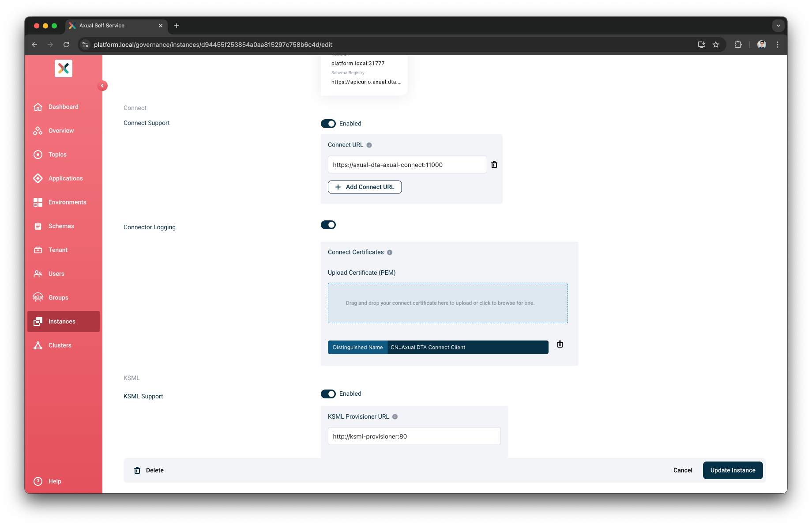The height and width of the screenshot is (526, 812).
Task: Click the apicurio Schema Registry URL text
Action: click(x=366, y=82)
